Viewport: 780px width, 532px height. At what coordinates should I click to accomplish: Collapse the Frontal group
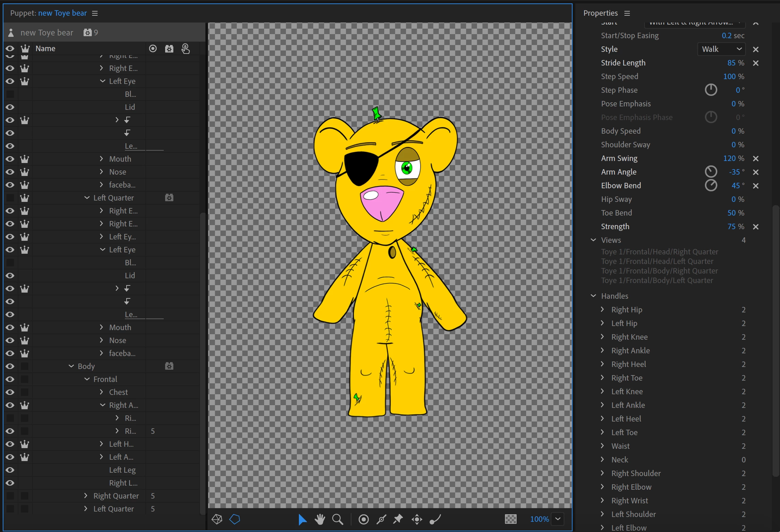point(87,379)
